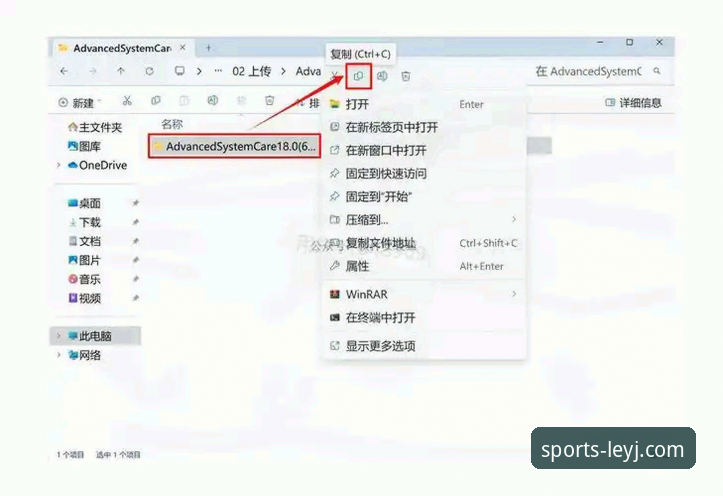Image resolution: width=723 pixels, height=496 pixels.
Task: Click the Copy icon in context menu
Action: click(x=358, y=77)
